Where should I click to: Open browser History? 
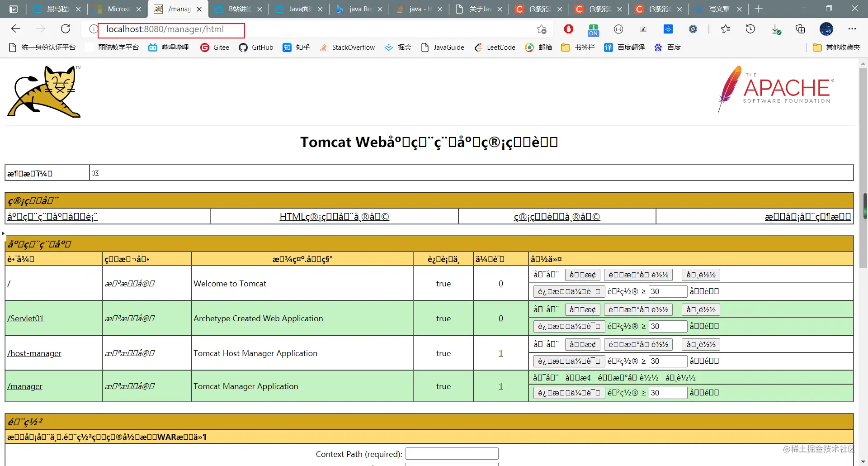click(750, 29)
